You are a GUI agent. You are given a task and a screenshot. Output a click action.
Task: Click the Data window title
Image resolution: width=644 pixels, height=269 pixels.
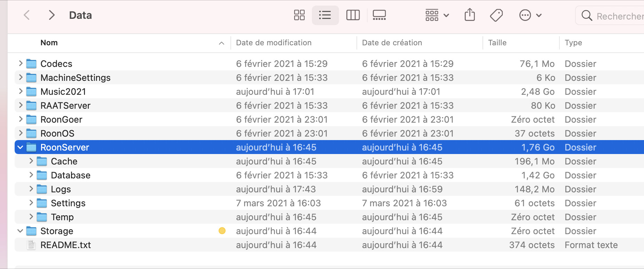tap(80, 15)
